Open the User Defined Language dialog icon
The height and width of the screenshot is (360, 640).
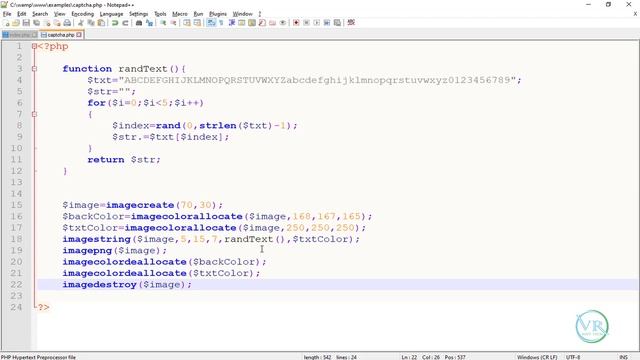tap(242, 23)
